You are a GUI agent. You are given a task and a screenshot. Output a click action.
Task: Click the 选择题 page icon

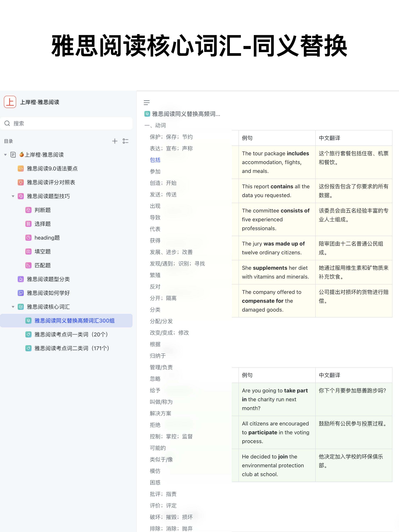point(28,224)
